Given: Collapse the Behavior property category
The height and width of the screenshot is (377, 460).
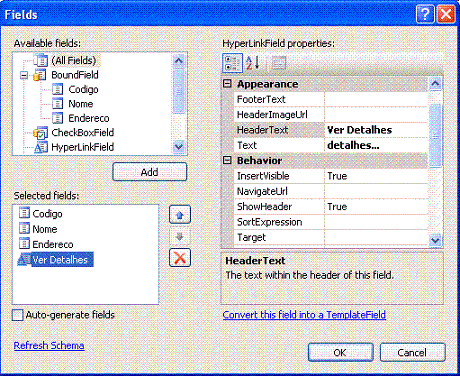Looking at the screenshot, I should pyautogui.click(x=227, y=160).
